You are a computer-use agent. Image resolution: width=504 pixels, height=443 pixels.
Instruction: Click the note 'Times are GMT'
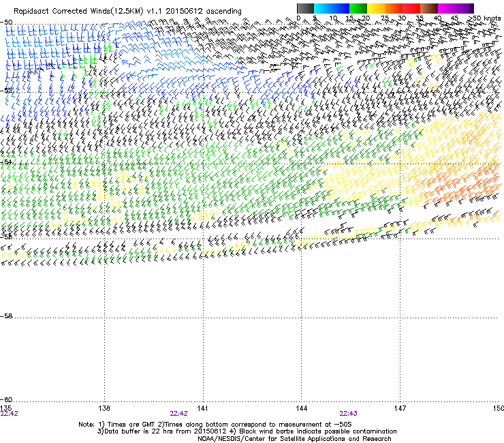tap(131, 425)
